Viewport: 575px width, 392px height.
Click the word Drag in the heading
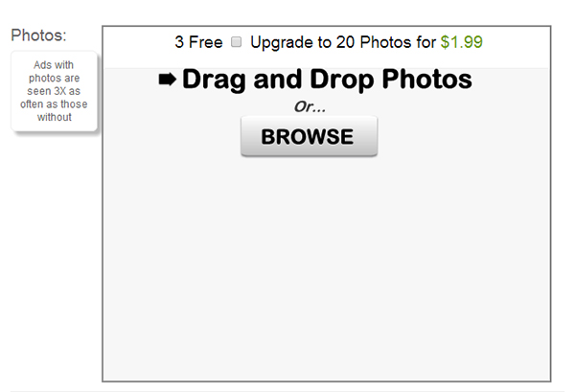214,80
